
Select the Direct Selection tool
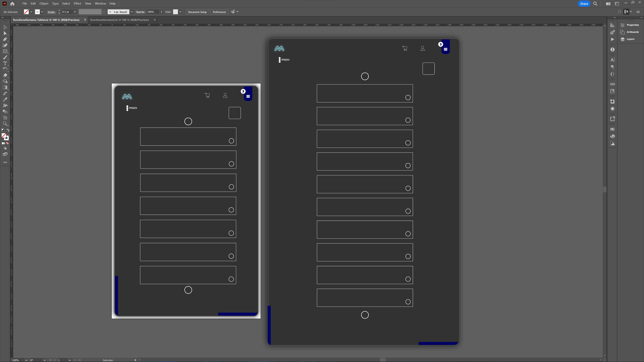5,33
